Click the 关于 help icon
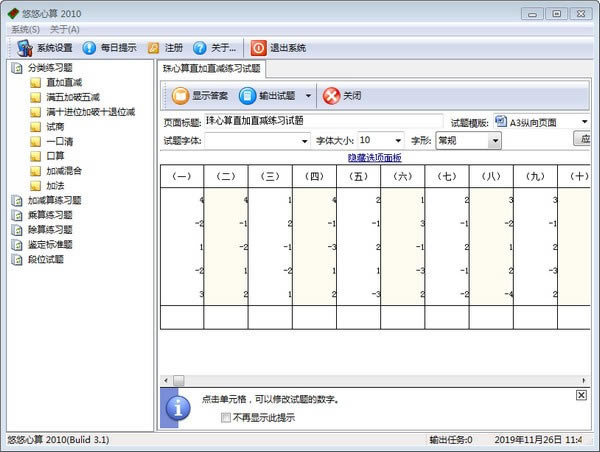Viewport: 600px width, 452px height. pos(200,47)
